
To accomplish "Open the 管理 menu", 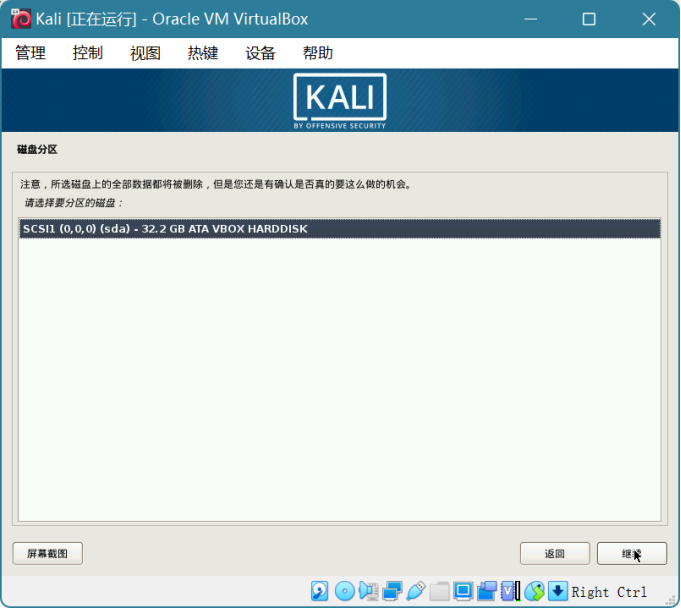I will click(x=30, y=53).
